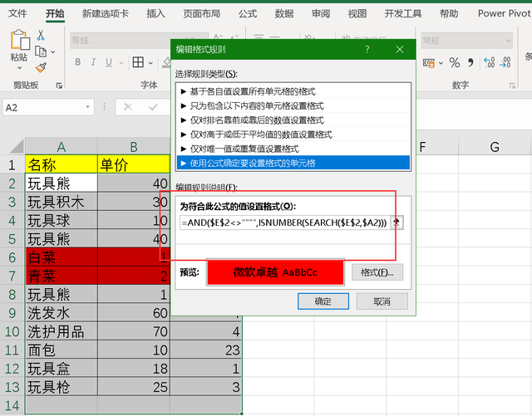532x416 pixels.
Task: Click the Cancel (取消) button
Action: coord(382,301)
